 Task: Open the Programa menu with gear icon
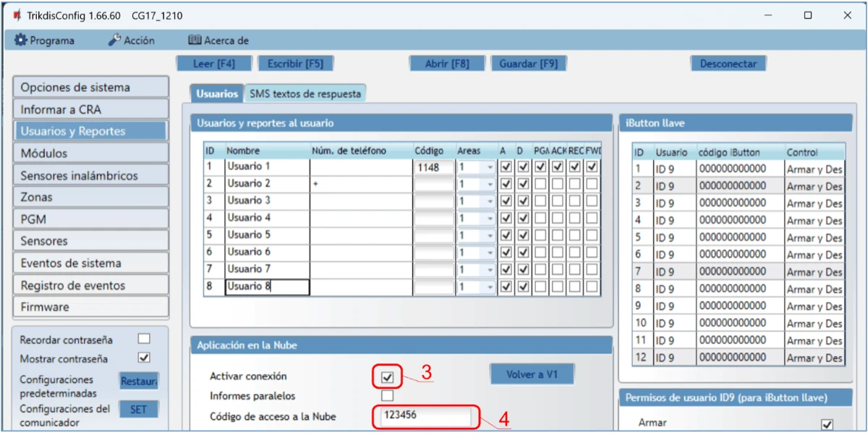point(45,41)
